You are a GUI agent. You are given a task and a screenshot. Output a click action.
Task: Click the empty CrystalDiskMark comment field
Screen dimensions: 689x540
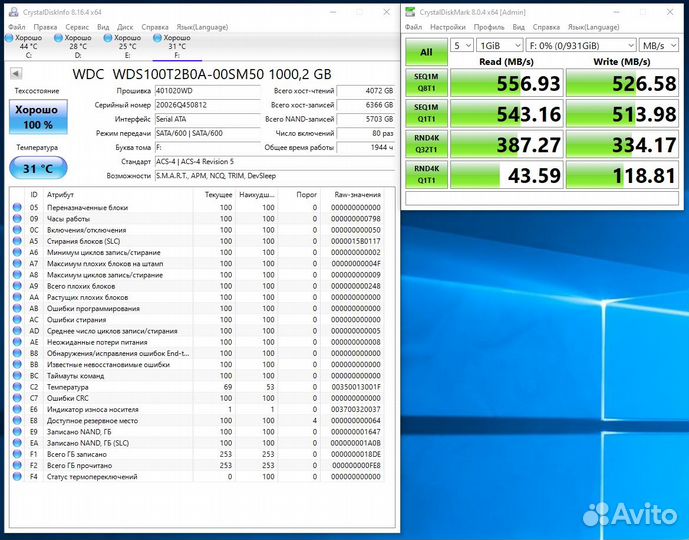click(x=542, y=198)
